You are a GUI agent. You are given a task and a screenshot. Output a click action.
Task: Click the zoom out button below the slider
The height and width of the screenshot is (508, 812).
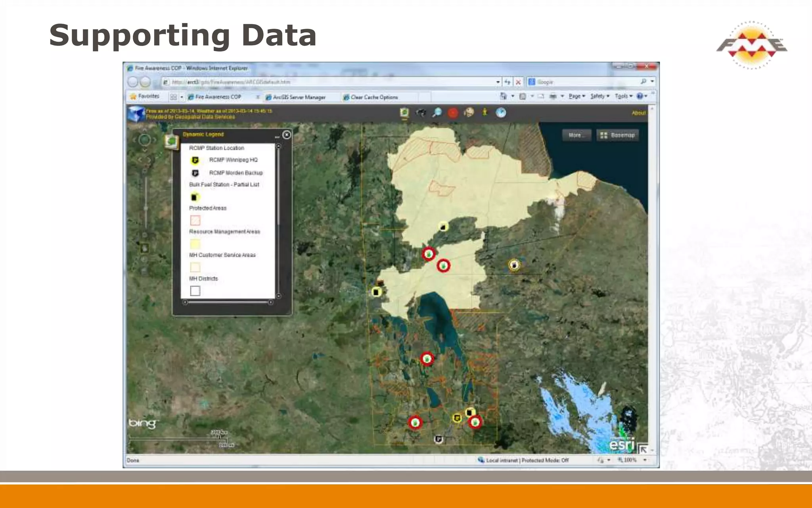tap(145, 235)
